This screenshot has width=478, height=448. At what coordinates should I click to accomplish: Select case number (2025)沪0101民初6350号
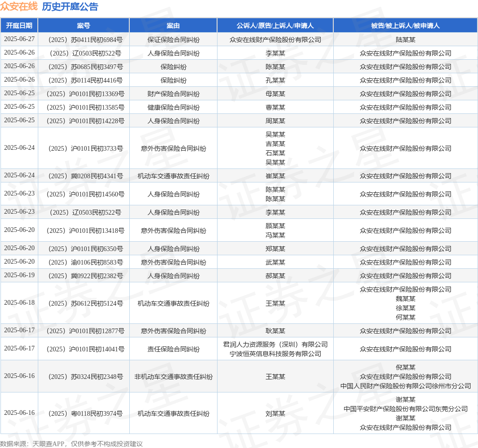coord(84,249)
